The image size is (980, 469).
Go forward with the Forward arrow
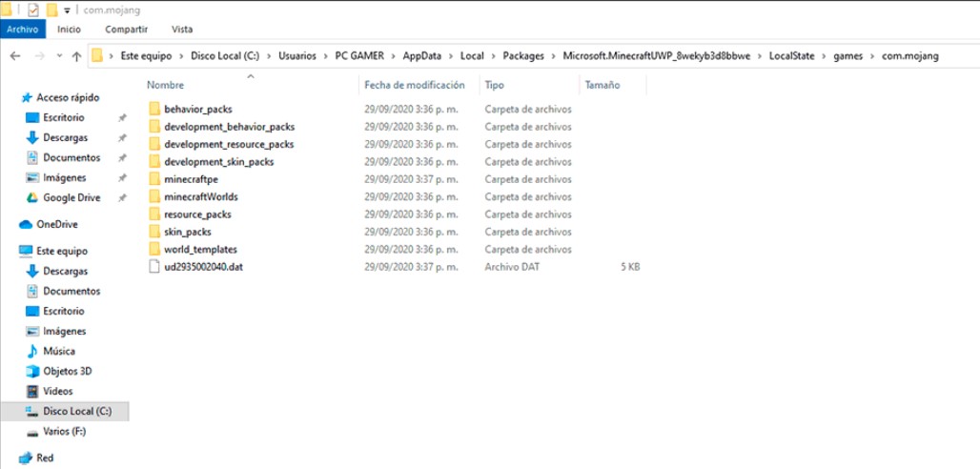tap(39, 55)
